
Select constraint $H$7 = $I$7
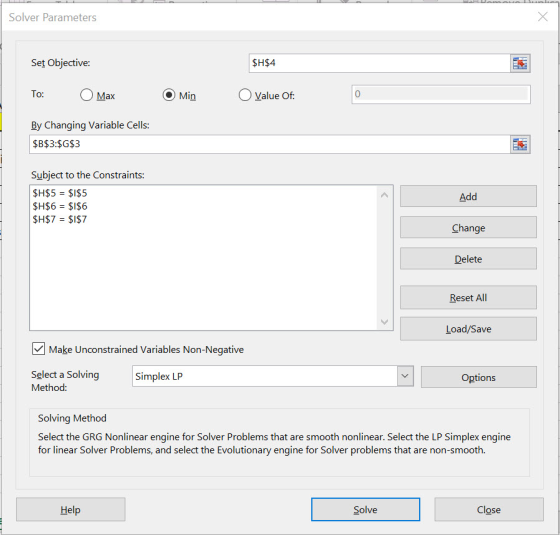[x=60, y=219]
